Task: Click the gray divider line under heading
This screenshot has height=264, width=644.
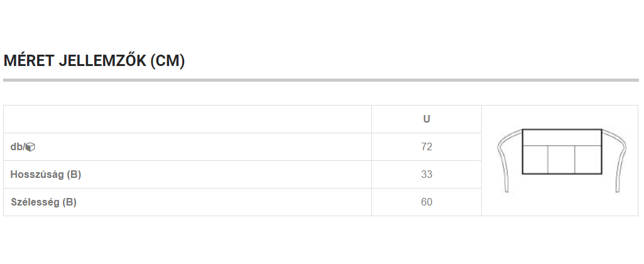Action: point(320,80)
